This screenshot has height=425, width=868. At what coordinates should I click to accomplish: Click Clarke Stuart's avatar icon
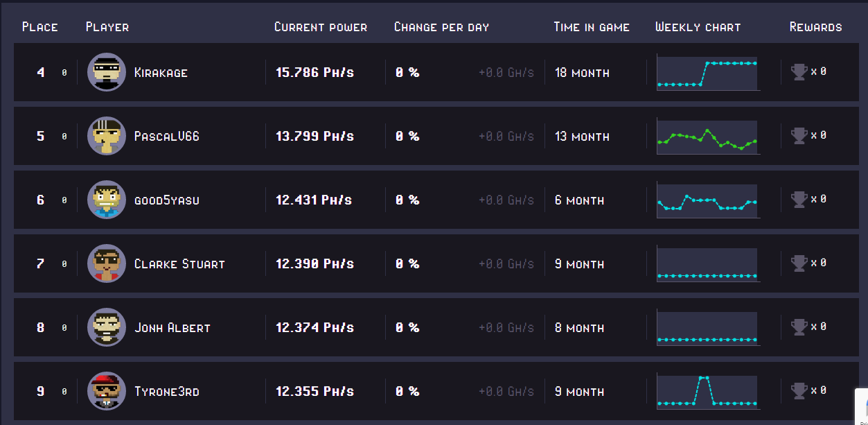[107, 263]
